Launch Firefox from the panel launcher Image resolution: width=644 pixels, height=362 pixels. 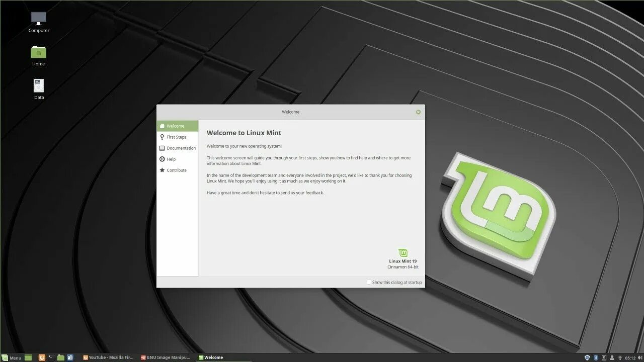(x=42, y=357)
